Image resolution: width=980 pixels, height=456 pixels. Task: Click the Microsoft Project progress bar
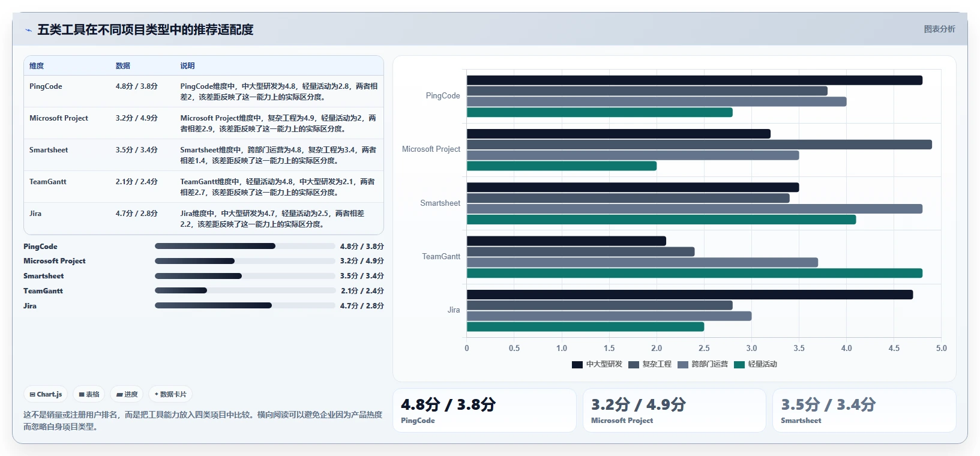[245, 261]
